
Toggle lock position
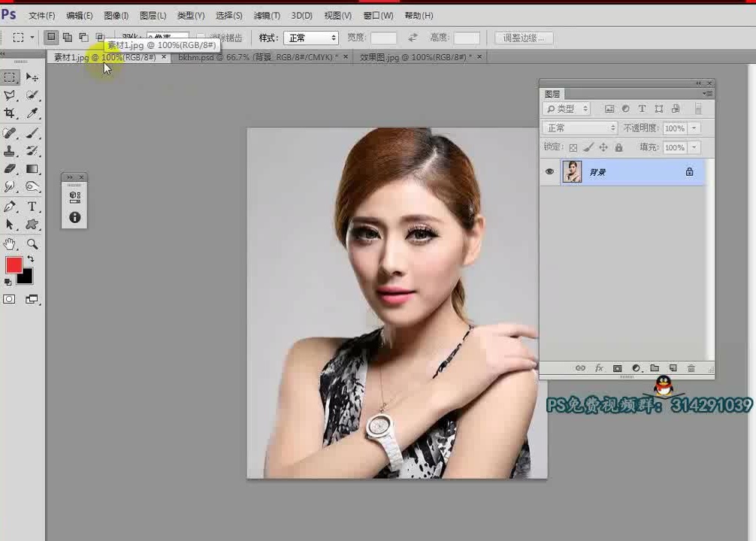pyautogui.click(x=603, y=147)
